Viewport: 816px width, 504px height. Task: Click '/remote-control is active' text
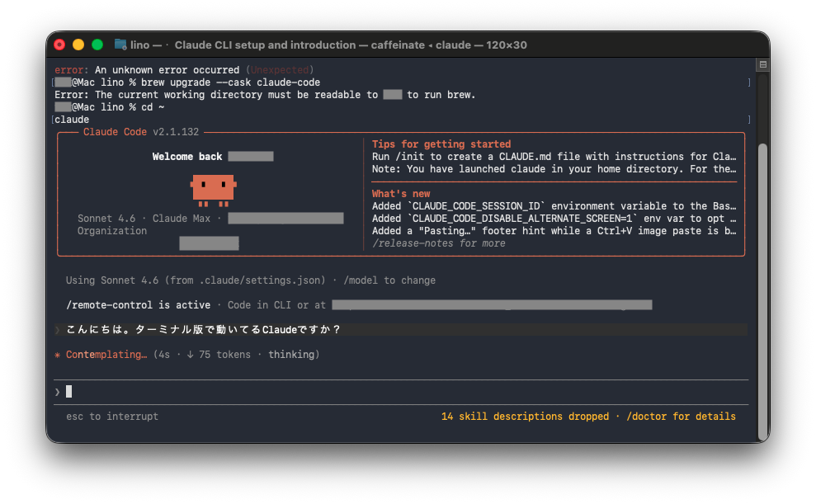coord(138,305)
